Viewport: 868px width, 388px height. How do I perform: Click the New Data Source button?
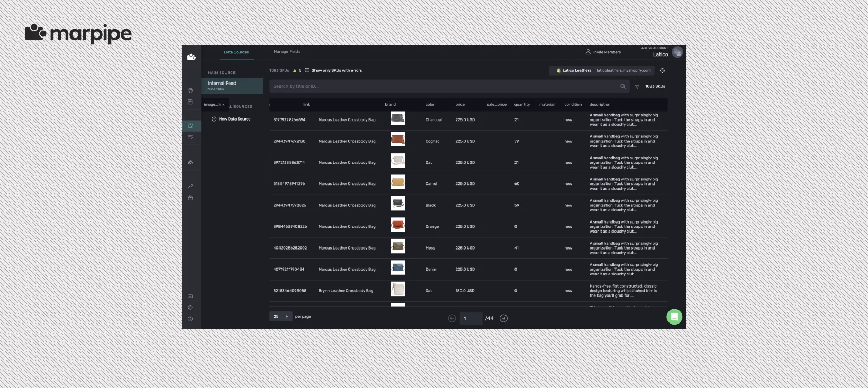231,119
